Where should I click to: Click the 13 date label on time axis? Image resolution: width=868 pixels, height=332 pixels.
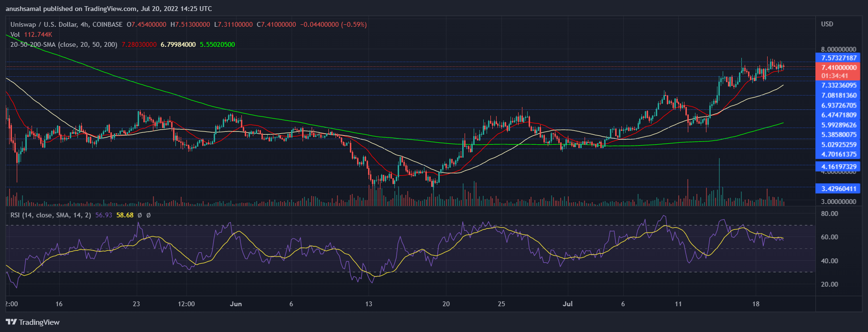[369, 304]
